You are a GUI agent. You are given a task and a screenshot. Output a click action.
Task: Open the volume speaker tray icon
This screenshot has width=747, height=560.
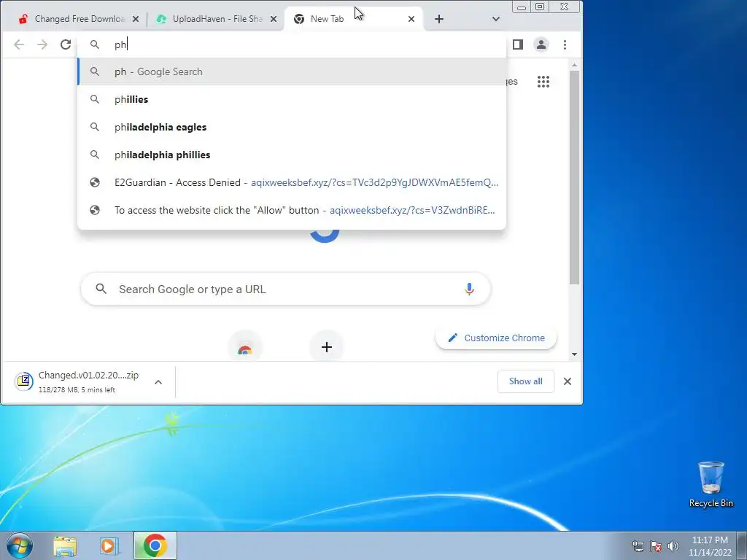tap(673, 546)
